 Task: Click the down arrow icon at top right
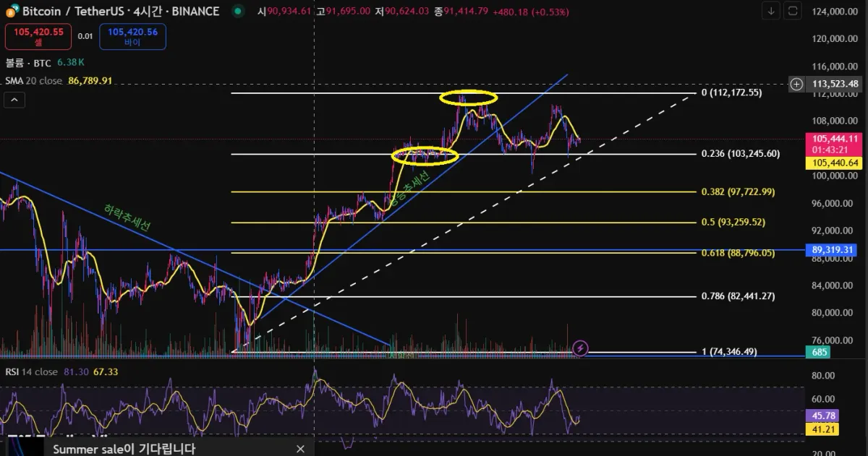point(772,11)
